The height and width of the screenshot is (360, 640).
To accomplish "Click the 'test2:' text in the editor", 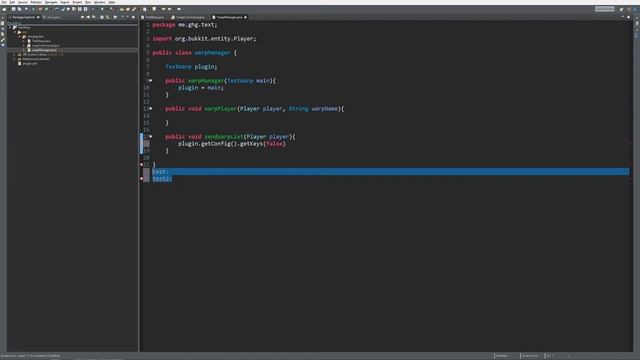I will [162, 179].
